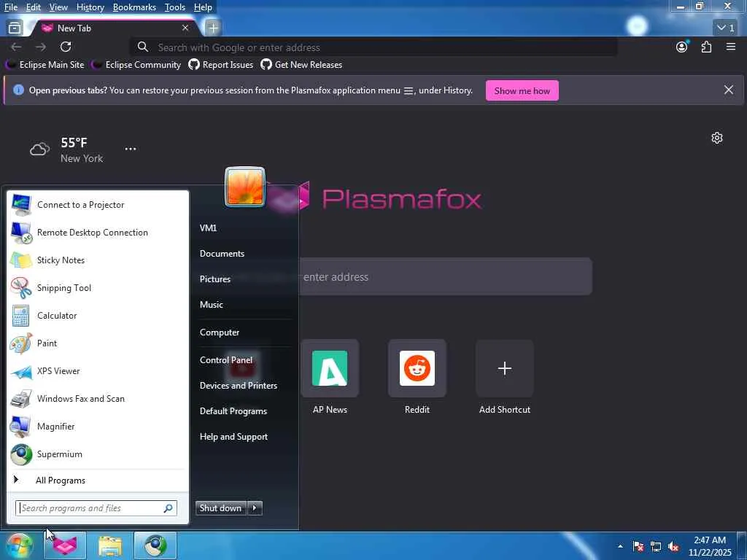
Task: Open Help and Support
Action: tap(233, 437)
